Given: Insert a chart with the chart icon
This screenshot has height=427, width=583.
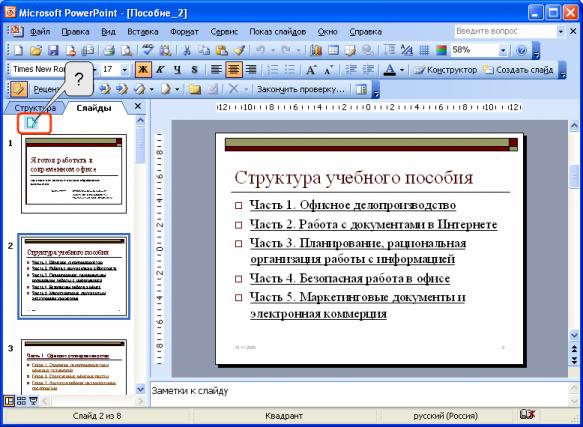Looking at the screenshot, I should [x=316, y=50].
